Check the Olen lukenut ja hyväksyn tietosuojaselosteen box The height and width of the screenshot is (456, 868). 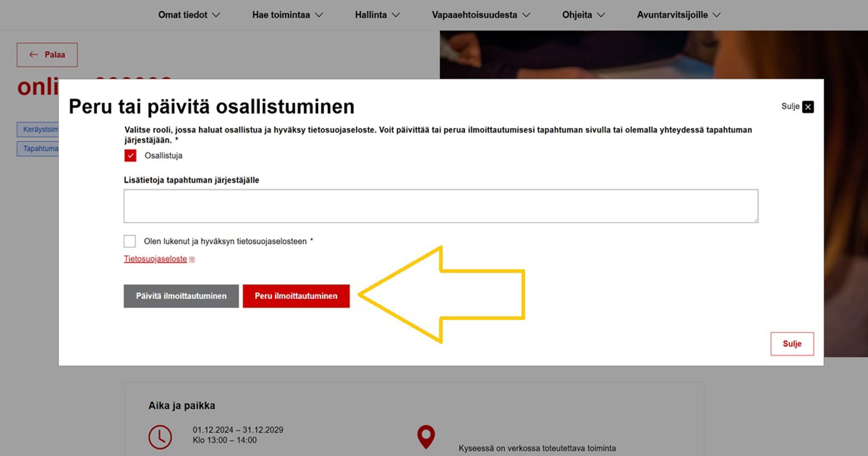click(130, 241)
